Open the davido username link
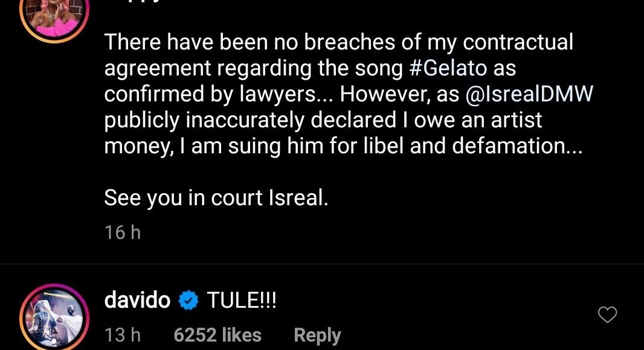This screenshot has height=350, width=644. (137, 300)
